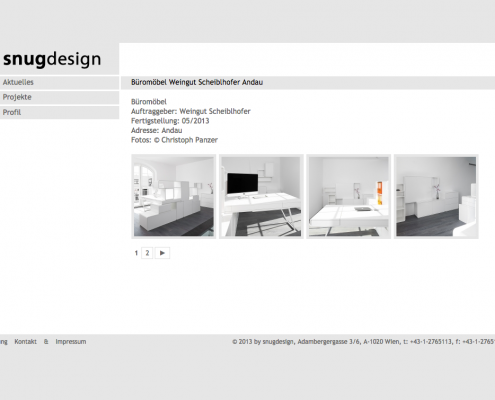
Task: Click the snugdesign logo
Action: point(52,59)
